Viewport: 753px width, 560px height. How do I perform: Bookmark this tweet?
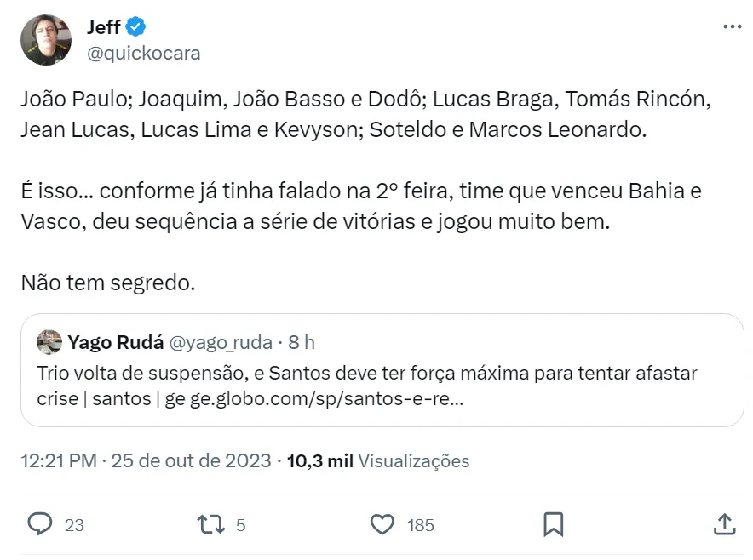point(552,523)
